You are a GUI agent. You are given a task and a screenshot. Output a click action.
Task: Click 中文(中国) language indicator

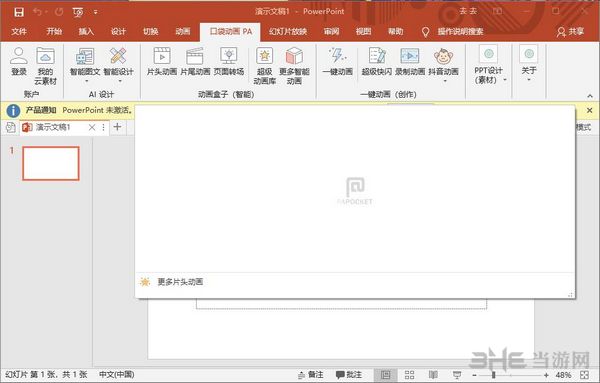pos(117,374)
